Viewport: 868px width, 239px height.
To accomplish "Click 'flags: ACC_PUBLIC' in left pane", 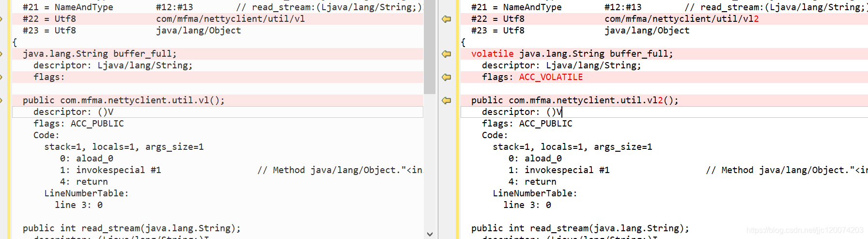I will pos(78,124).
